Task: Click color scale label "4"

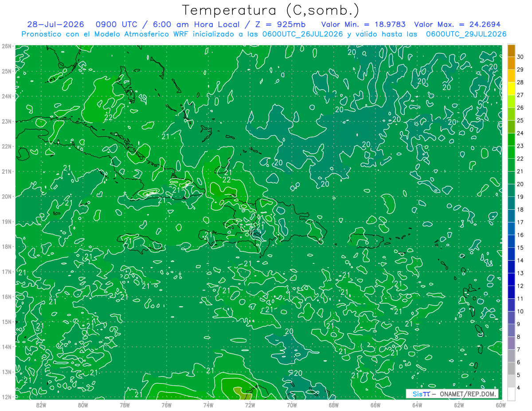Action: point(519,388)
